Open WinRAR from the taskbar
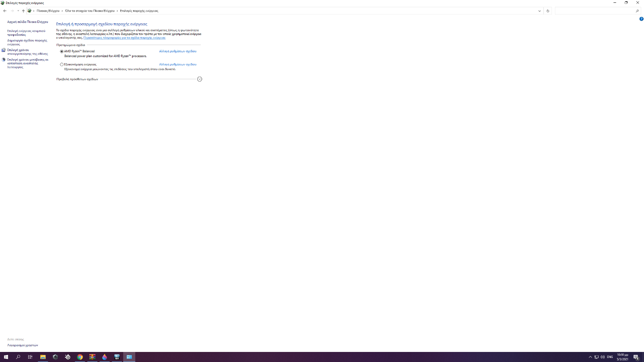Viewport: 644px width, 362px height. tap(92, 357)
